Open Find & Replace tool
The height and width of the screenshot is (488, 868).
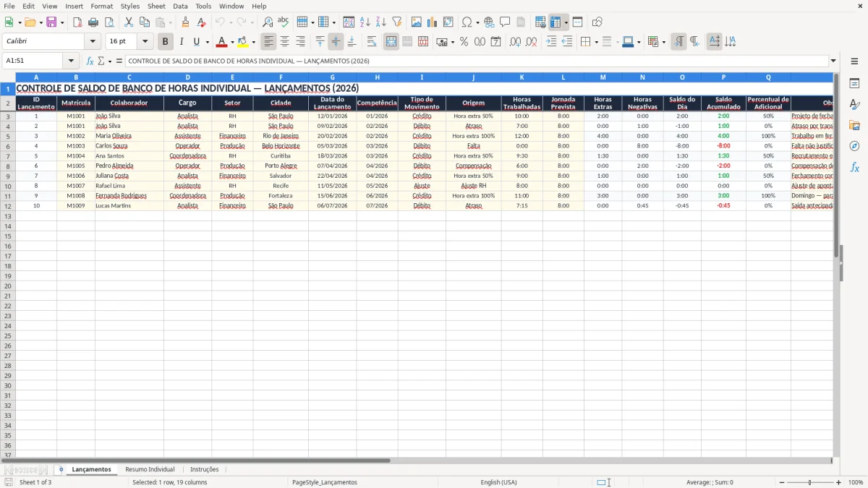point(268,22)
